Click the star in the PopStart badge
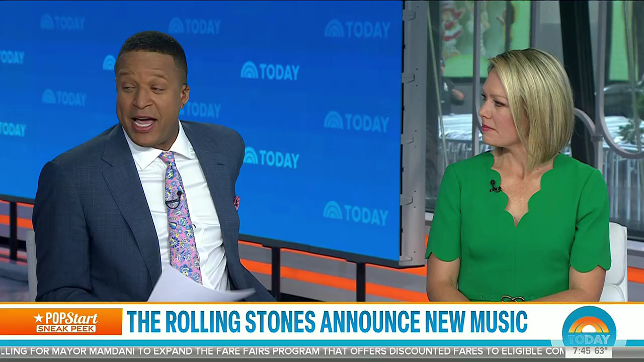644x362 pixels. 39,318
